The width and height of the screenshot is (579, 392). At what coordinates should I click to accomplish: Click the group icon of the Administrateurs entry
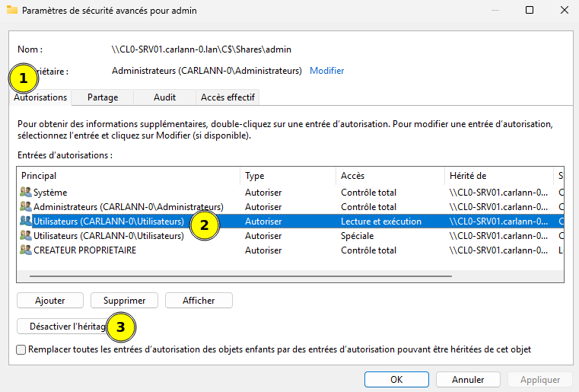tap(25, 206)
